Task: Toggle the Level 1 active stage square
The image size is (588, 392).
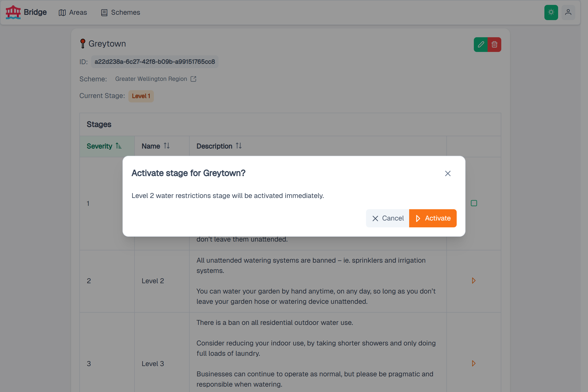Action: [474, 203]
